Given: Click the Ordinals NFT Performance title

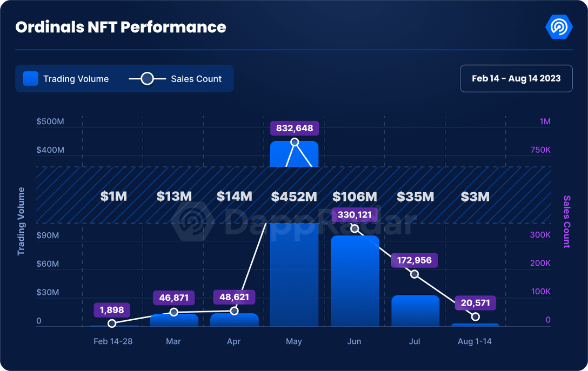Looking at the screenshot, I should pyautogui.click(x=121, y=27).
